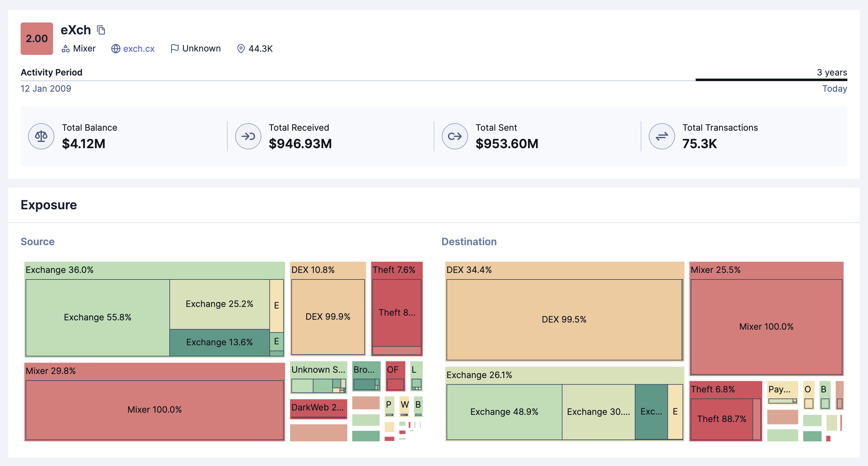
Task: Click the source Exchange 55.8% block
Action: [x=97, y=317]
